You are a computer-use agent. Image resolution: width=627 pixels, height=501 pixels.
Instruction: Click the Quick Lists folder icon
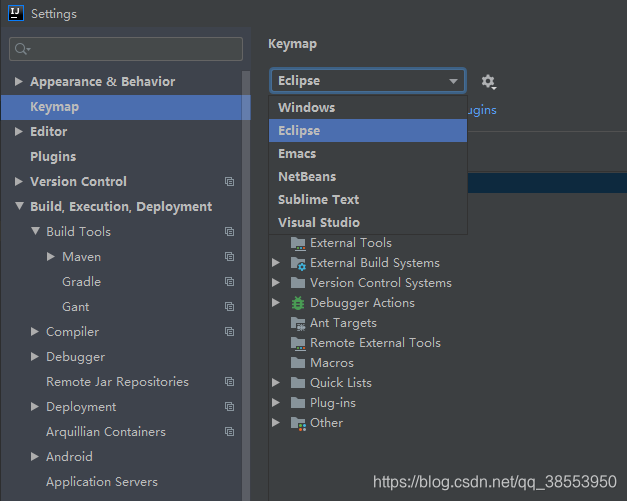[x=298, y=383]
